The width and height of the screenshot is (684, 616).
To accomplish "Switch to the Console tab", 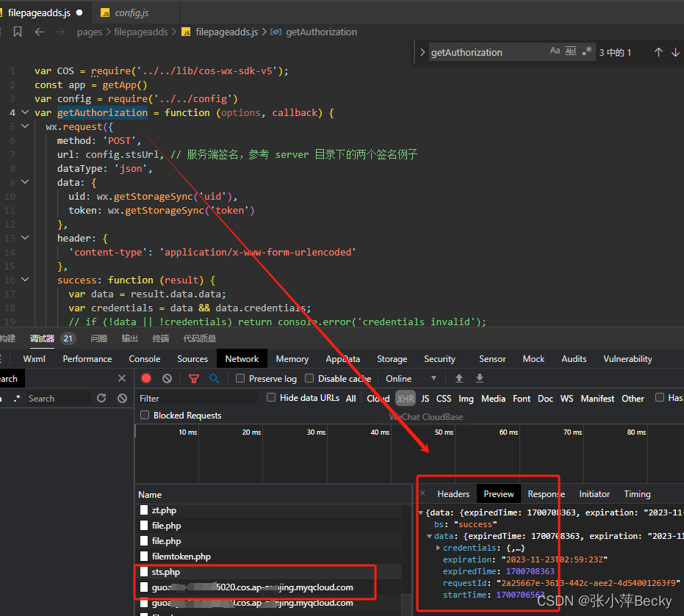I will click(x=145, y=359).
